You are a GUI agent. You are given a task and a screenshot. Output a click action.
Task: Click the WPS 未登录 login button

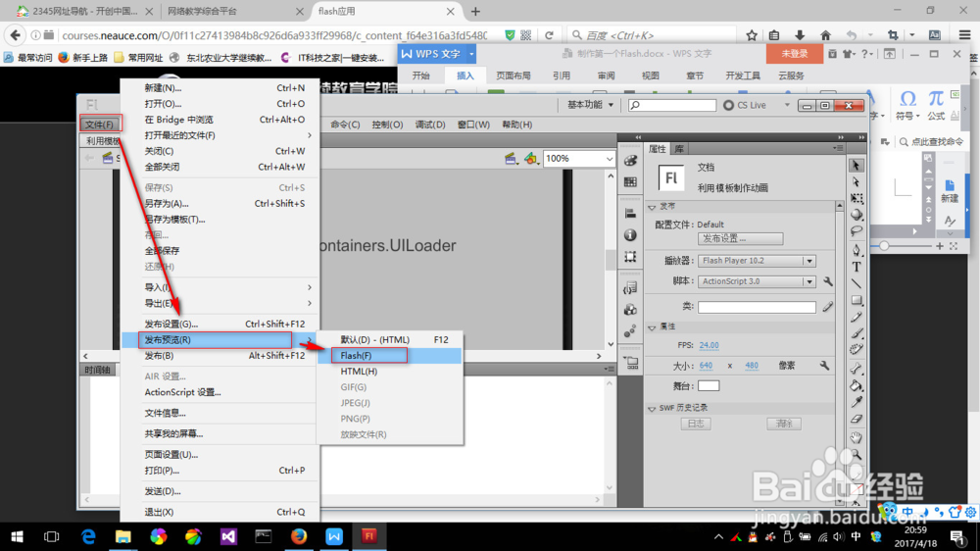[x=795, y=54]
